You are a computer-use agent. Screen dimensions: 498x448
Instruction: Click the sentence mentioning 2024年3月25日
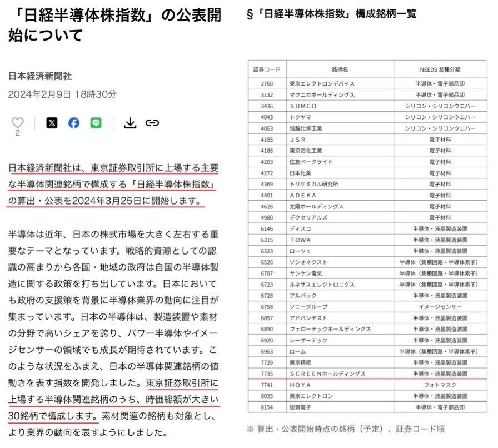pos(113,185)
